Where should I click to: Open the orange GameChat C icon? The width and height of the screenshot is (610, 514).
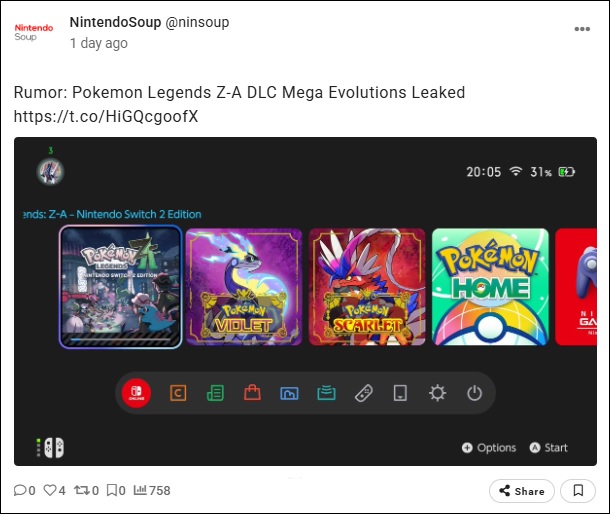(x=178, y=393)
